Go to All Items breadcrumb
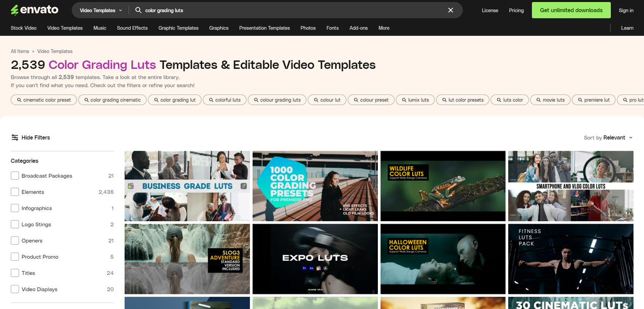 (x=20, y=51)
